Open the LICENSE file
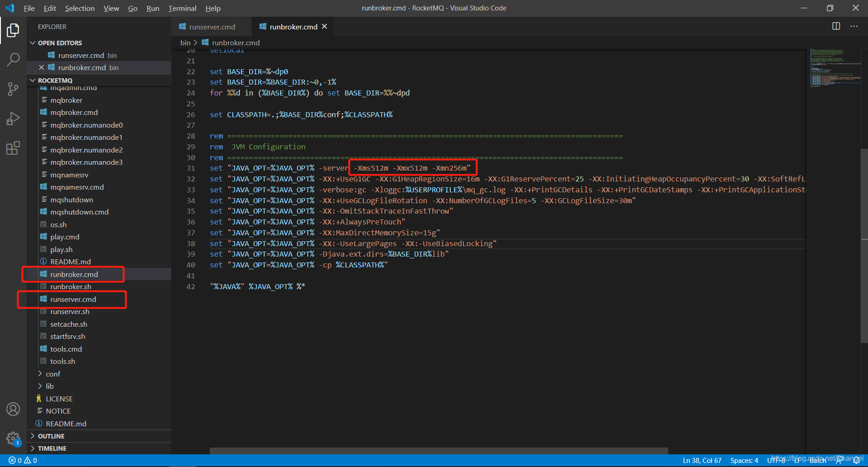The width and height of the screenshot is (868, 467). [x=99, y=399]
